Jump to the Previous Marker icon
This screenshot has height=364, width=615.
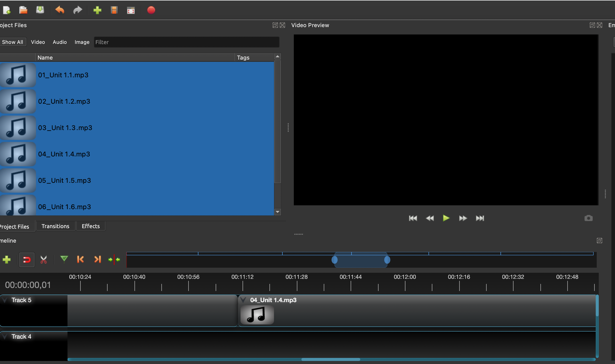pos(80,259)
